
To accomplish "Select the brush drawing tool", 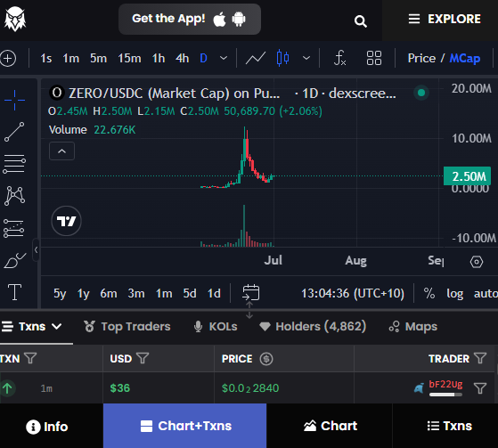I will click(14, 260).
